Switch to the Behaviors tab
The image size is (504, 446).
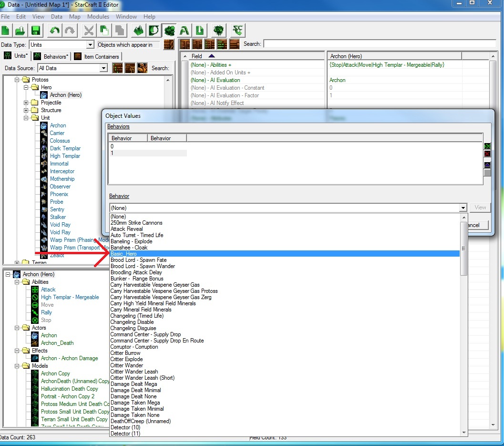[51, 56]
